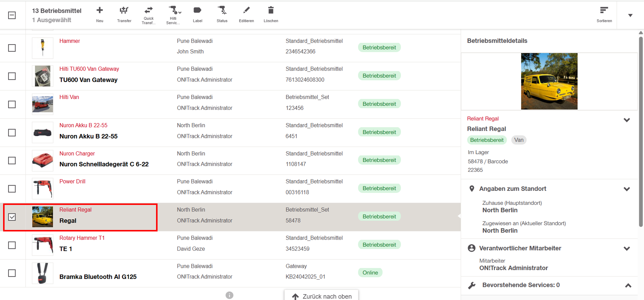Image resolution: width=644 pixels, height=300 pixels.
Task: Toggle the select-all checkbox in header
Action: click(x=12, y=15)
